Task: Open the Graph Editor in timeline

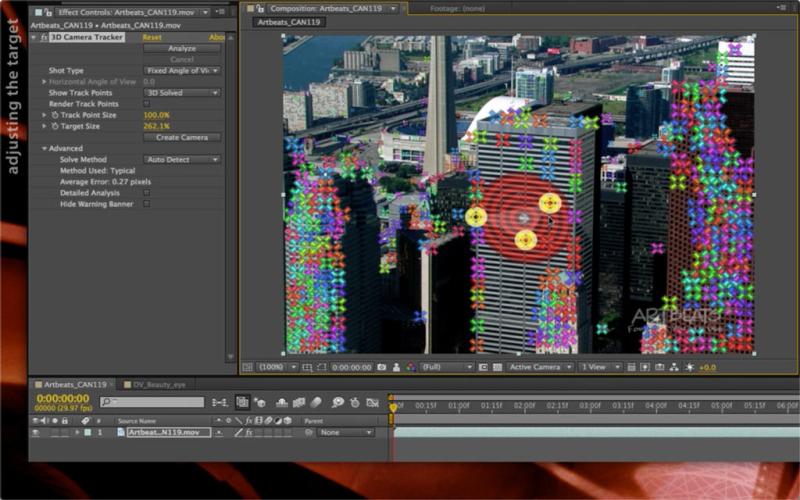Action: (x=373, y=403)
